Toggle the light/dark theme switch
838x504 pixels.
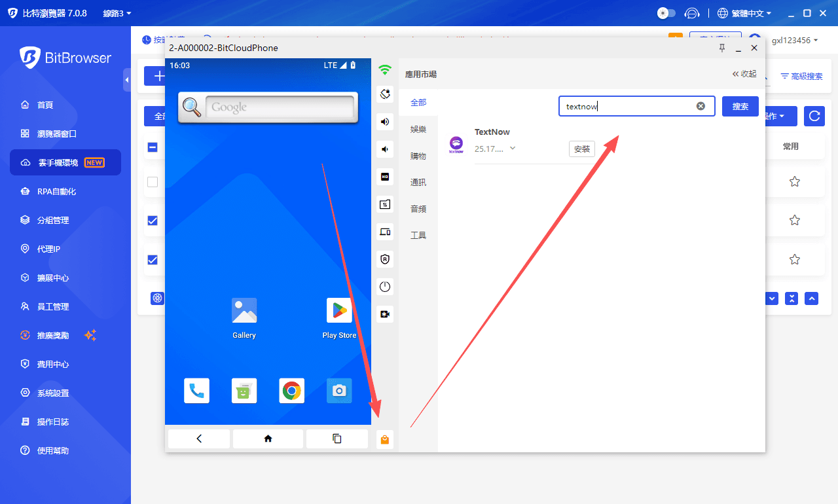pyautogui.click(x=666, y=13)
